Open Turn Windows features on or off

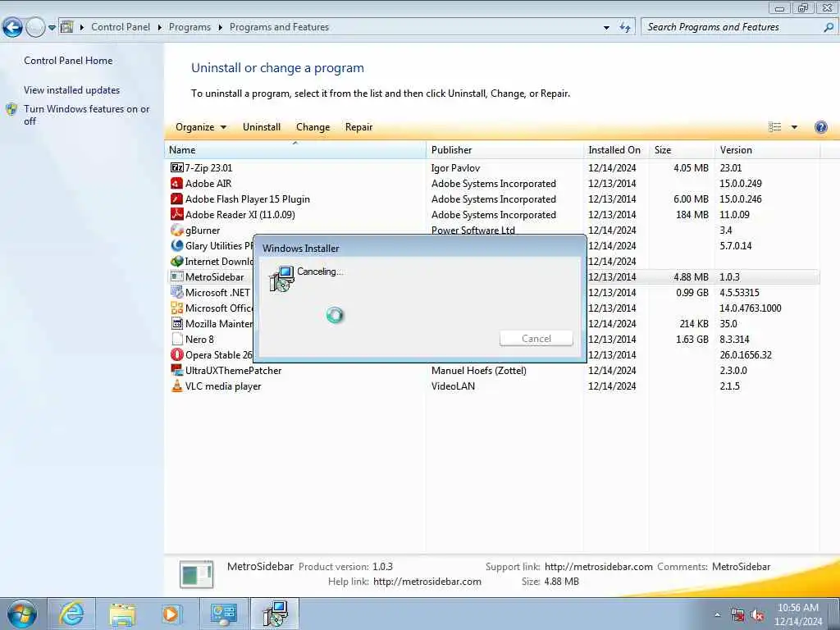click(x=86, y=115)
